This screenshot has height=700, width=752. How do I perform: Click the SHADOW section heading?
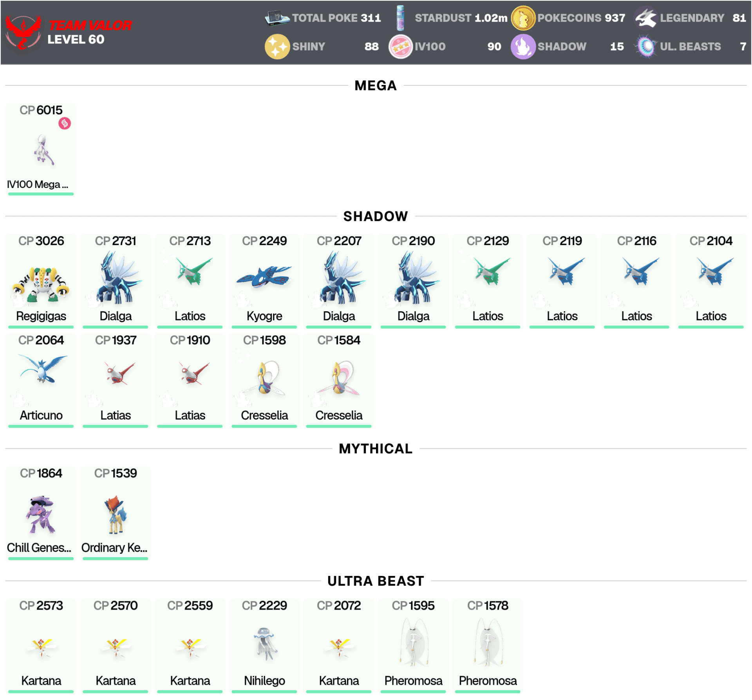(376, 216)
